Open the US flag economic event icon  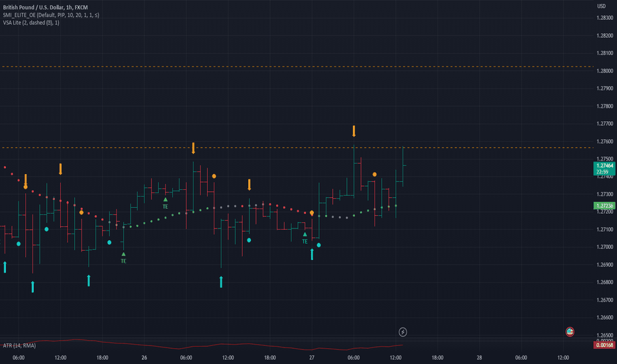pyautogui.click(x=569, y=332)
